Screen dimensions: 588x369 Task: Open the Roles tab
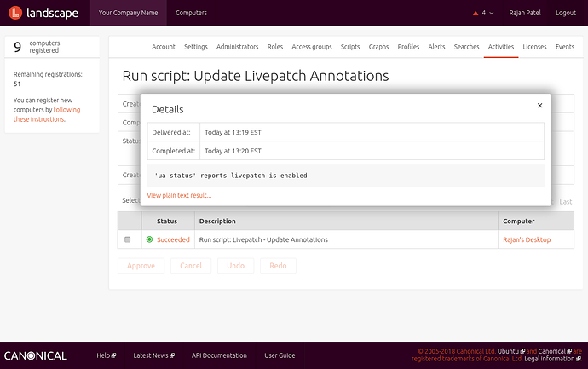(275, 47)
